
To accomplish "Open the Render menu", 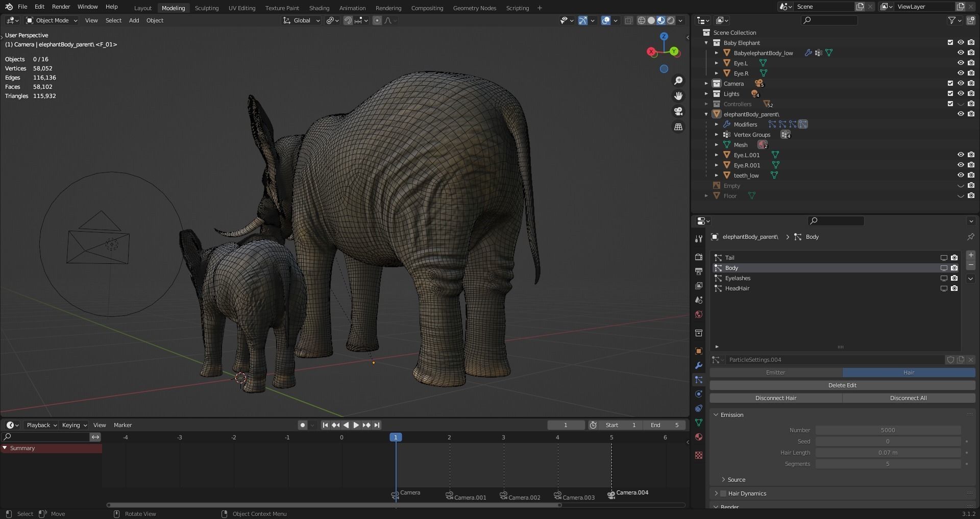I will tap(61, 7).
